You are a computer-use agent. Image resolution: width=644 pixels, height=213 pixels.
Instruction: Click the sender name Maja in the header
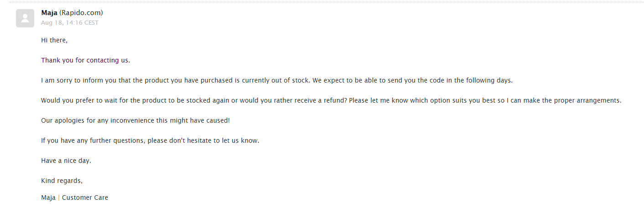pos(49,13)
